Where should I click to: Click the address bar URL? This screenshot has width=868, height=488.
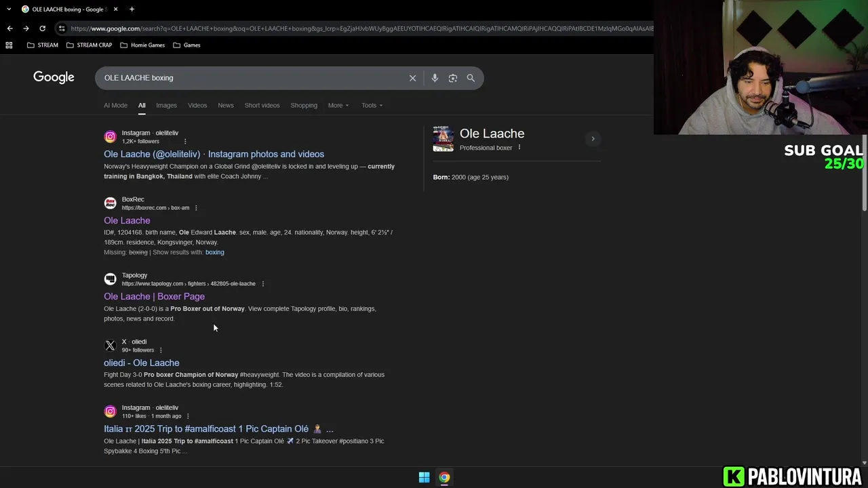pos(361,28)
